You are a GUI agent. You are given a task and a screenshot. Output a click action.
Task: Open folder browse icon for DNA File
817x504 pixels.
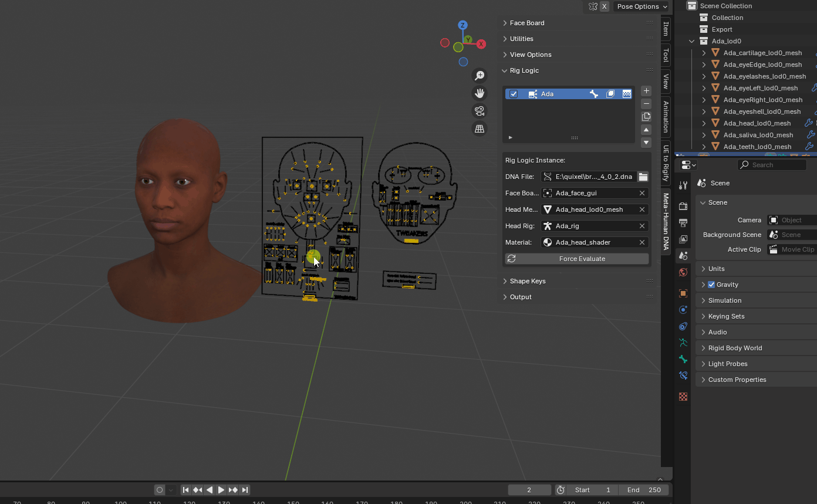click(x=643, y=177)
